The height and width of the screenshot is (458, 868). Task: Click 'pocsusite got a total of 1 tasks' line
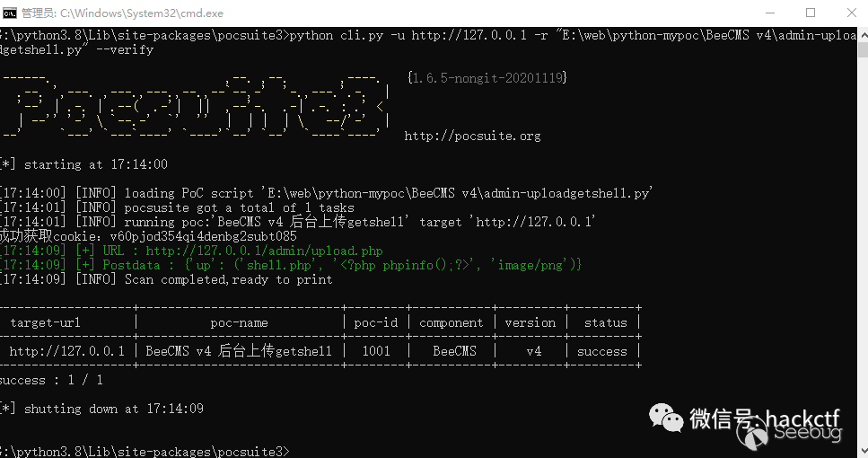[x=177, y=207]
